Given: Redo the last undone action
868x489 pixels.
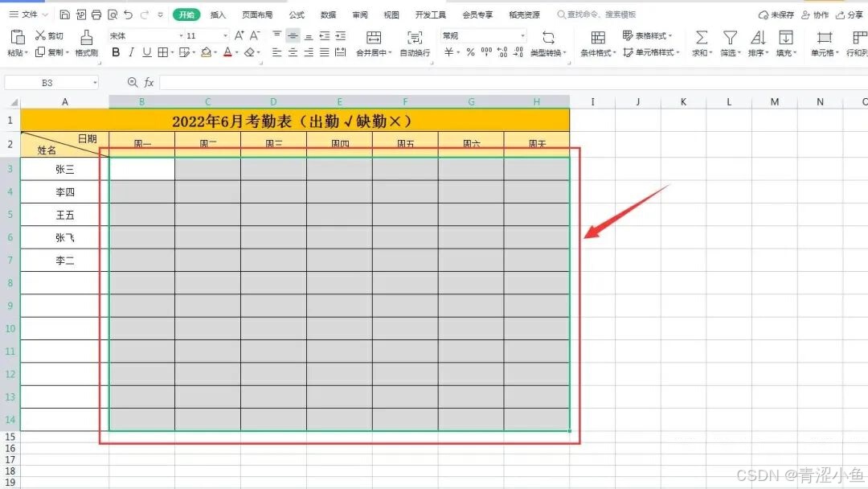Looking at the screenshot, I should tap(145, 14).
